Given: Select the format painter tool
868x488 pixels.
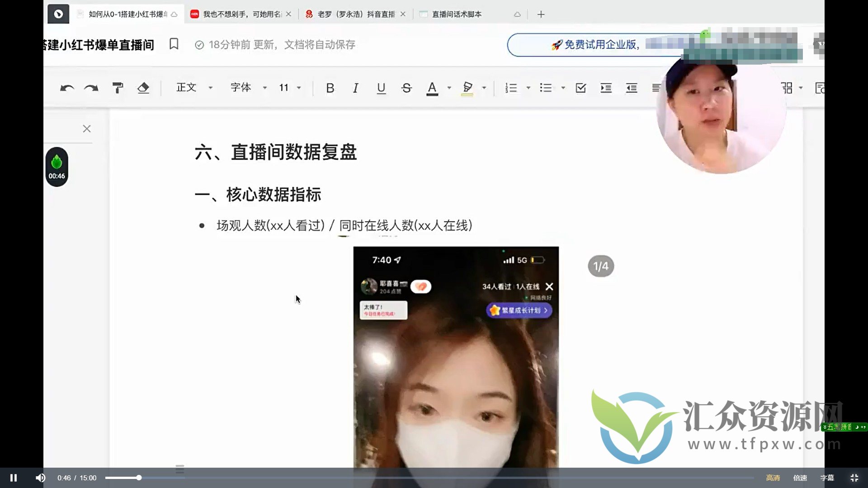Looking at the screenshot, I should point(118,88).
